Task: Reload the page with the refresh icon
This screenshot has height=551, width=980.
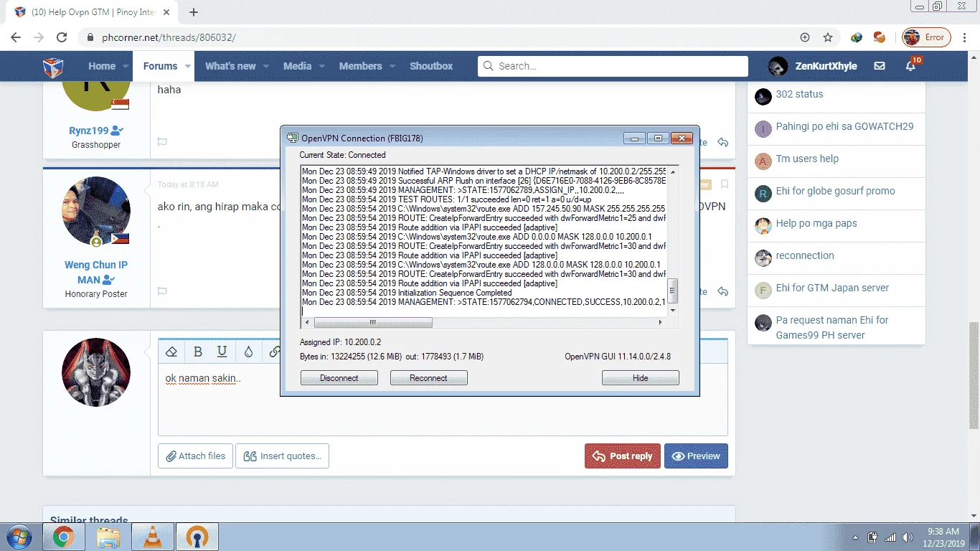Action: pos(62,37)
